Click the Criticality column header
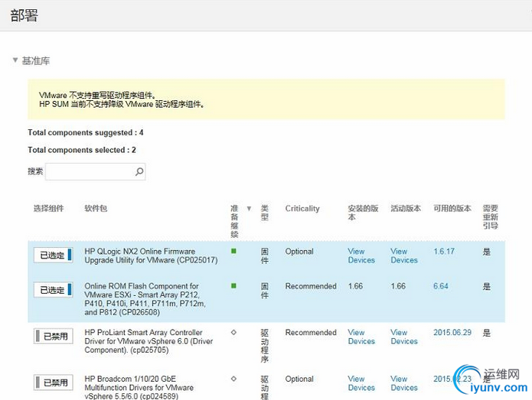The height and width of the screenshot is (400, 532). 302,209
